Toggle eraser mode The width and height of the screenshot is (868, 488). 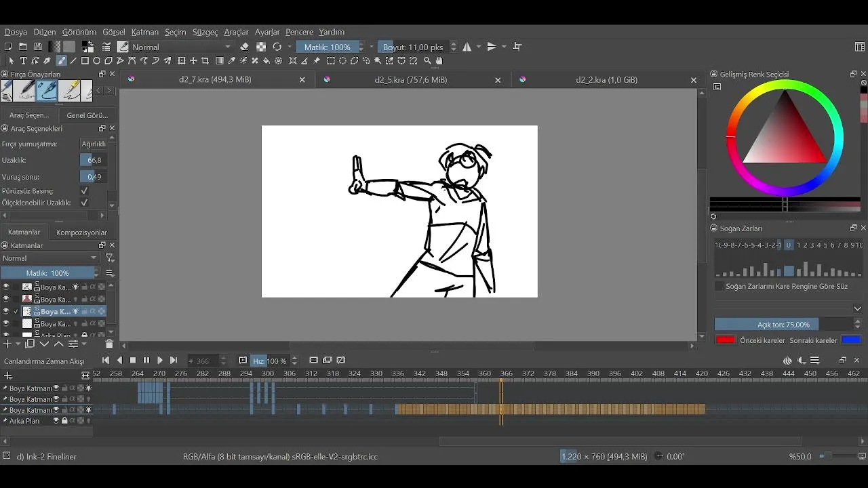[245, 47]
